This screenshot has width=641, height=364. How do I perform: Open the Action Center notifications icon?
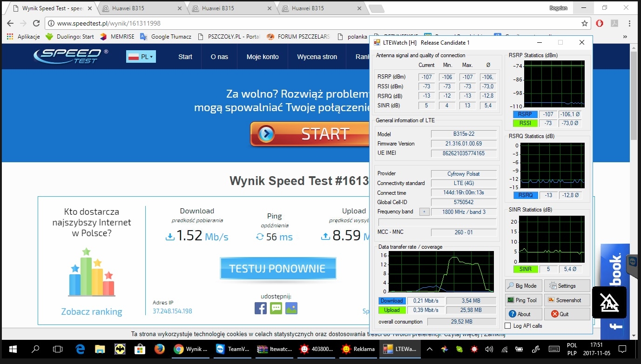point(622,349)
